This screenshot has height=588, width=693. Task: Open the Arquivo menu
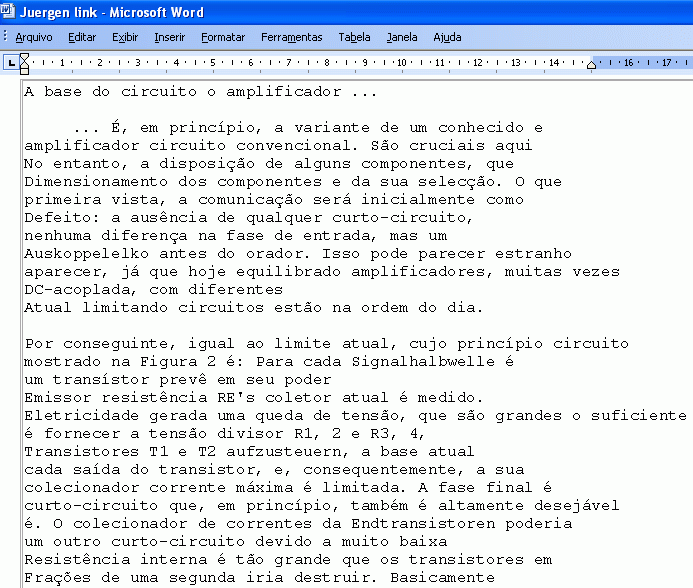tap(34, 38)
